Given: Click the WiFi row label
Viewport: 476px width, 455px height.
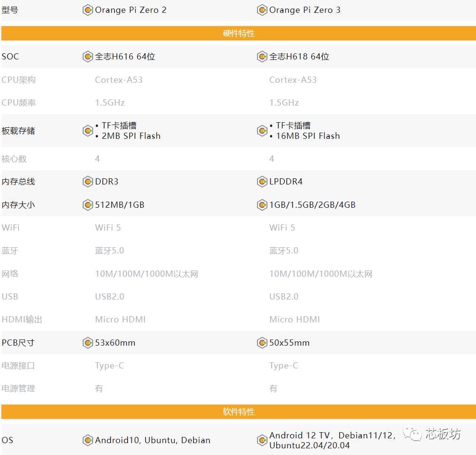Looking at the screenshot, I should 10,228.
